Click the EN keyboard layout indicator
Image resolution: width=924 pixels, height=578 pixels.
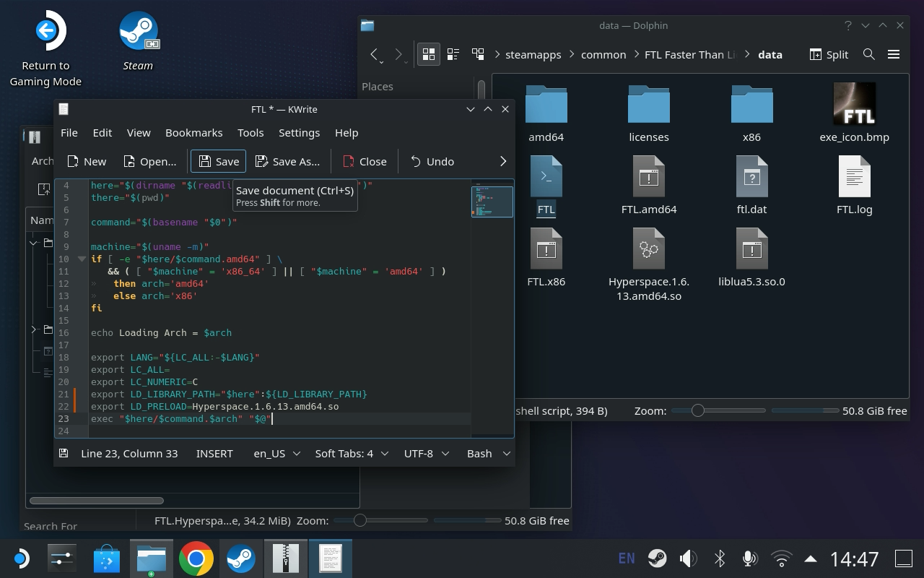click(627, 558)
